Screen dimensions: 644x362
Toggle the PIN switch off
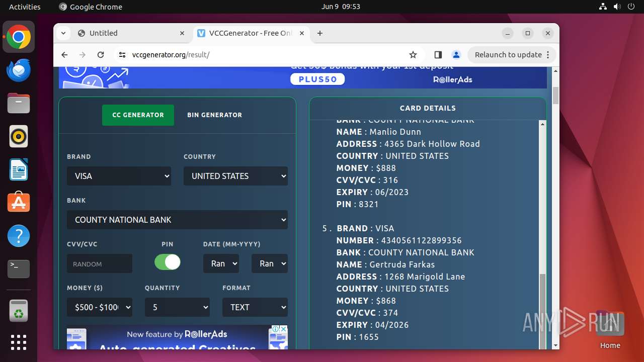tap(168, 262)
